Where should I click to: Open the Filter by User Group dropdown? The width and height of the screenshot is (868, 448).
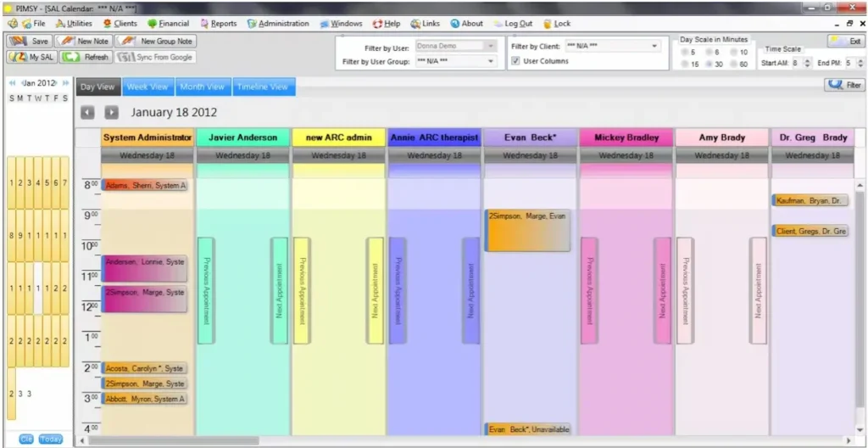[490, 61]
